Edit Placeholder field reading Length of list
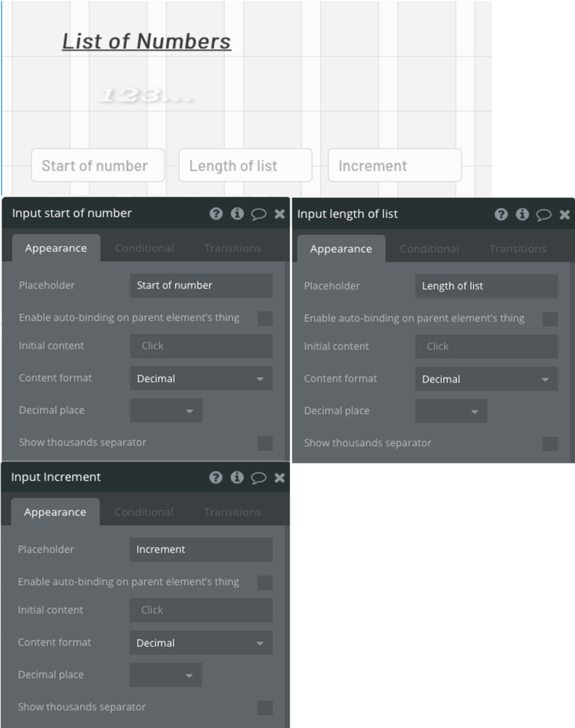 coord(486,286)
